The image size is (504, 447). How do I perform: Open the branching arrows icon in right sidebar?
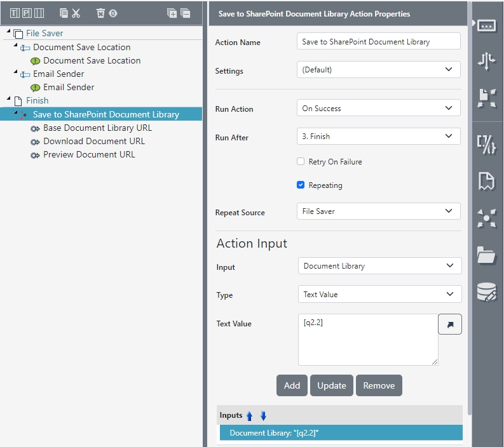pos(486,61)
